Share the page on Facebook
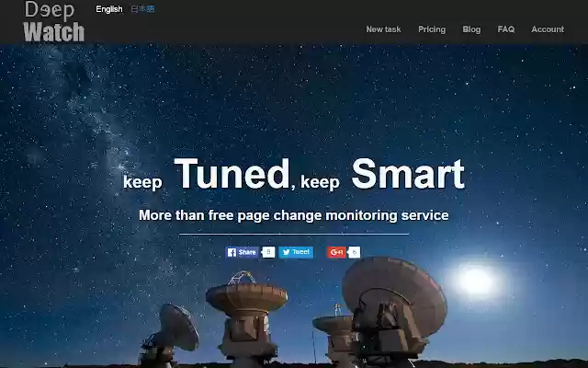Screen dimensions: 588x368 click(x=242, y=252)
